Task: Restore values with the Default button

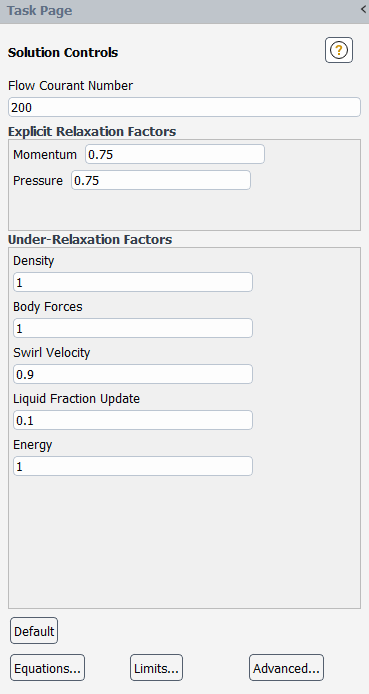Action: pos(34,631)
